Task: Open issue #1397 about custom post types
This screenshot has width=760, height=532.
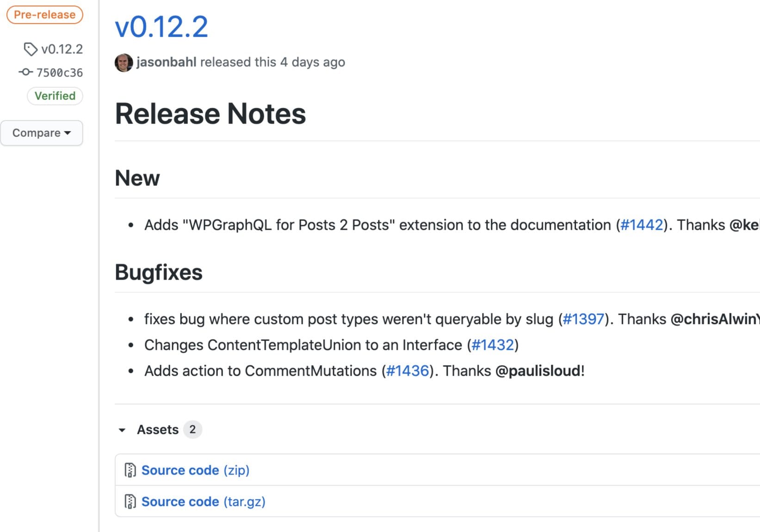Action: coord(584,319)
